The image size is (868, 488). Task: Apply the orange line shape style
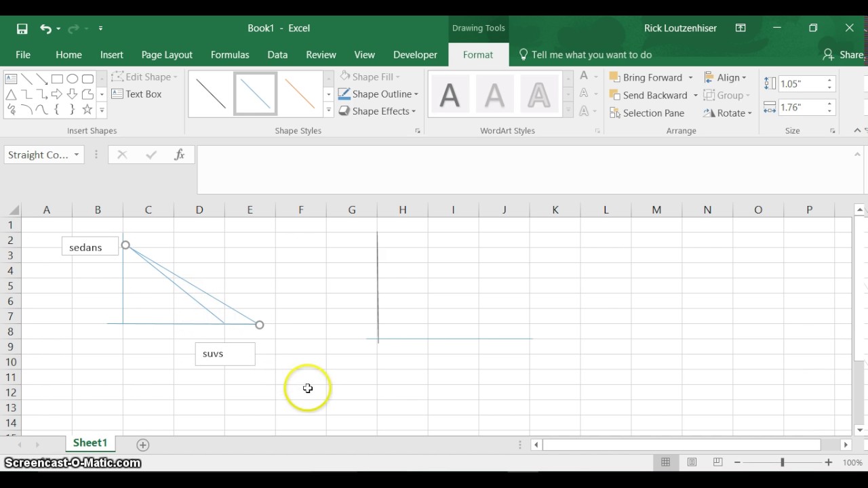(300, 94)
